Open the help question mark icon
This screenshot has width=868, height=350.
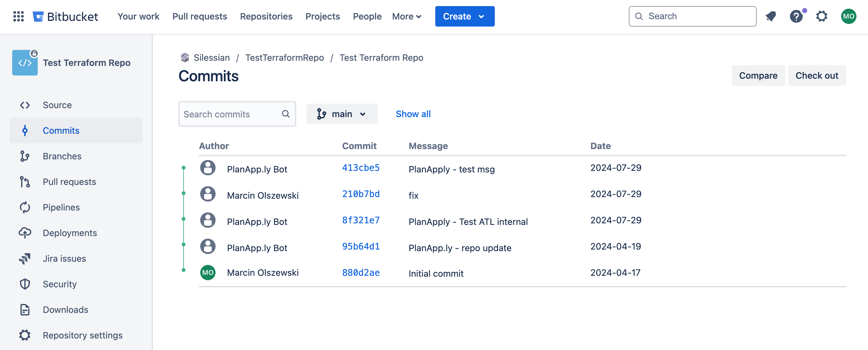[x=796, y=16]
